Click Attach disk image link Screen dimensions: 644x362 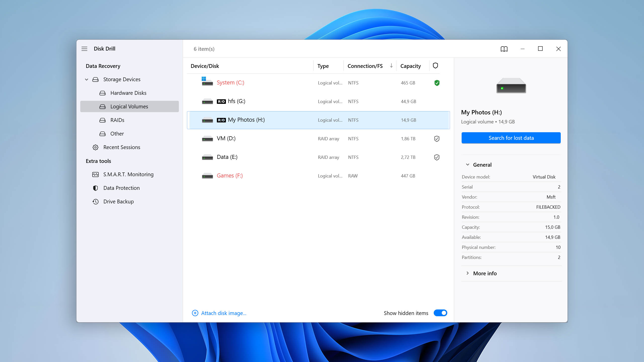[x=224, y=313]
